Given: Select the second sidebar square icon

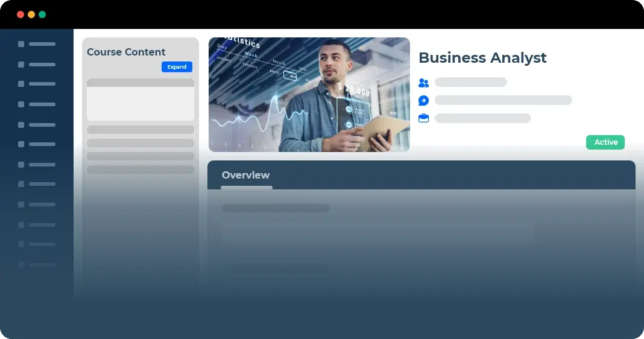Looking at the screenshot, I should (x=21, y=64).
